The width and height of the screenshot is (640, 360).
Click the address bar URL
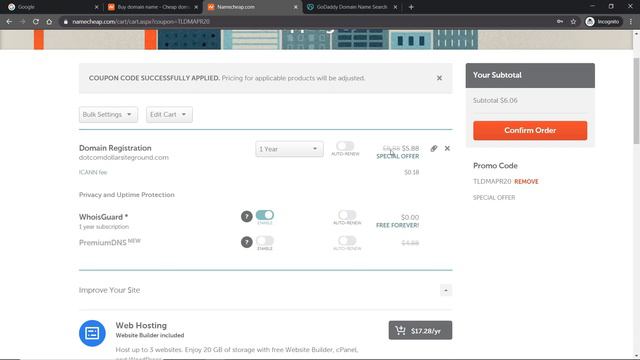coord(141,22)
